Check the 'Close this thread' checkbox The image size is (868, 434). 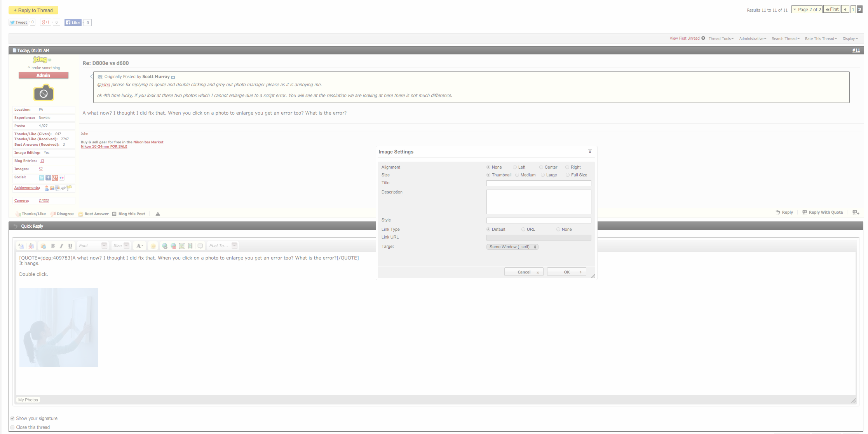click(x=12, y=427)
